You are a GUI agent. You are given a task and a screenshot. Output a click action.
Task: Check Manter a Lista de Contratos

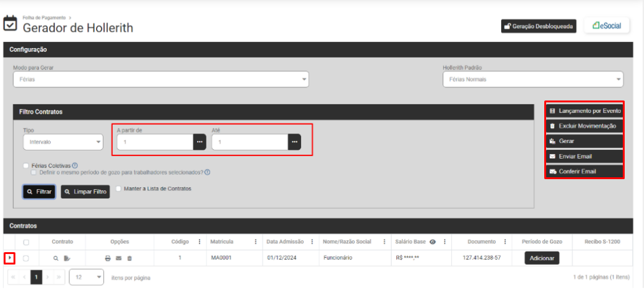(x=118, y=189)
